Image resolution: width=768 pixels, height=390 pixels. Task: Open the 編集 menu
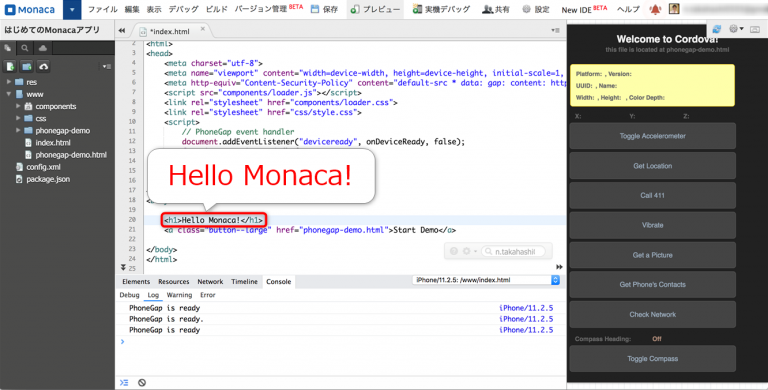point(132,10)
